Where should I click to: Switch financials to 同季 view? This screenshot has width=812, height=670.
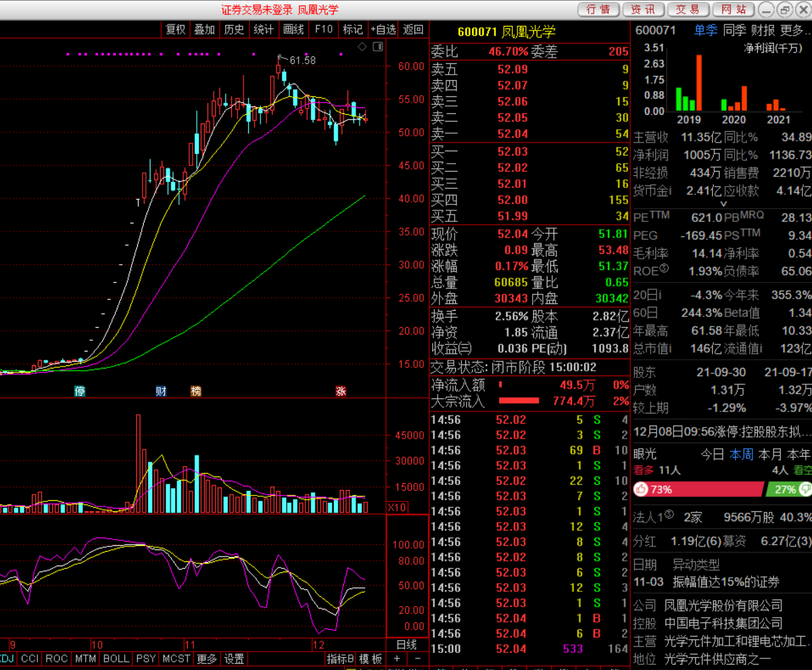[x=735, y=30]
